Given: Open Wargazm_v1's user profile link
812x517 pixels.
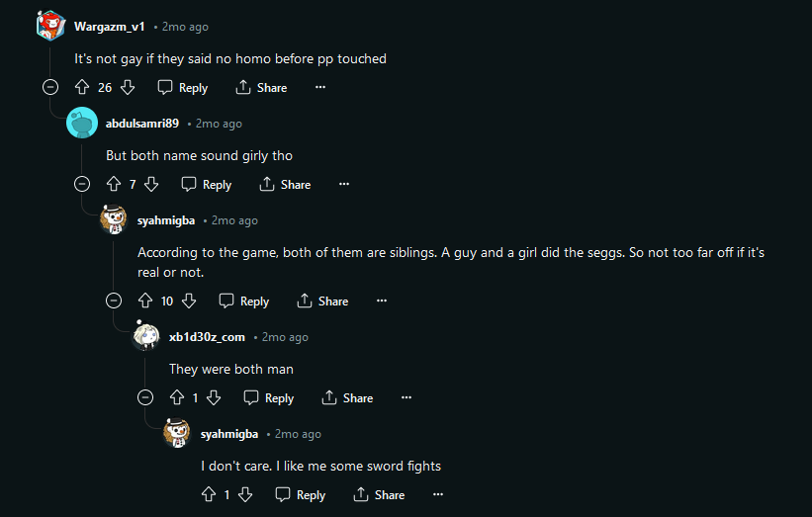Looking at the screenshot, I should (109, 27).
